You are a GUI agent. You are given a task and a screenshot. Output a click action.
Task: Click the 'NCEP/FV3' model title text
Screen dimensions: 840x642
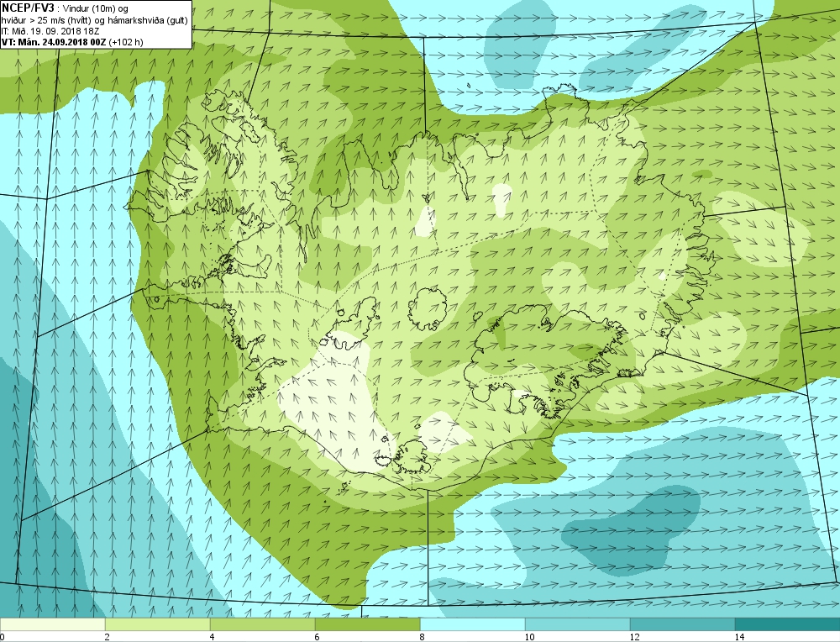point(28,8)
